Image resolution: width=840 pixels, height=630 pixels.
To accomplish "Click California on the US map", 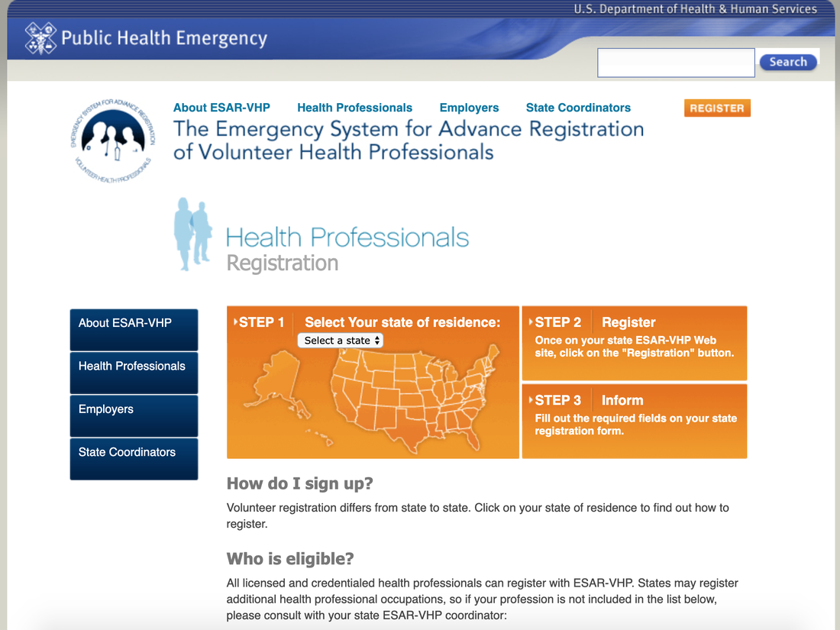I will click(342, 399).
